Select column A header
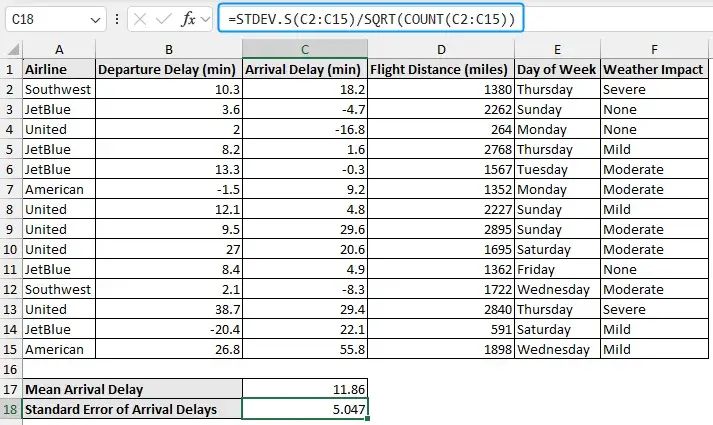The height and width of the screenshot is (425, 713). [59, 49]
